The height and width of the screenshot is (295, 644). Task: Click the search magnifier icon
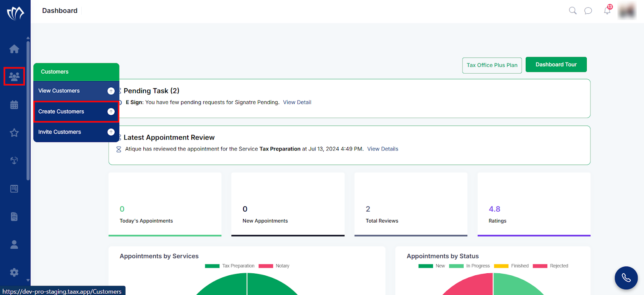coord(572,10)
